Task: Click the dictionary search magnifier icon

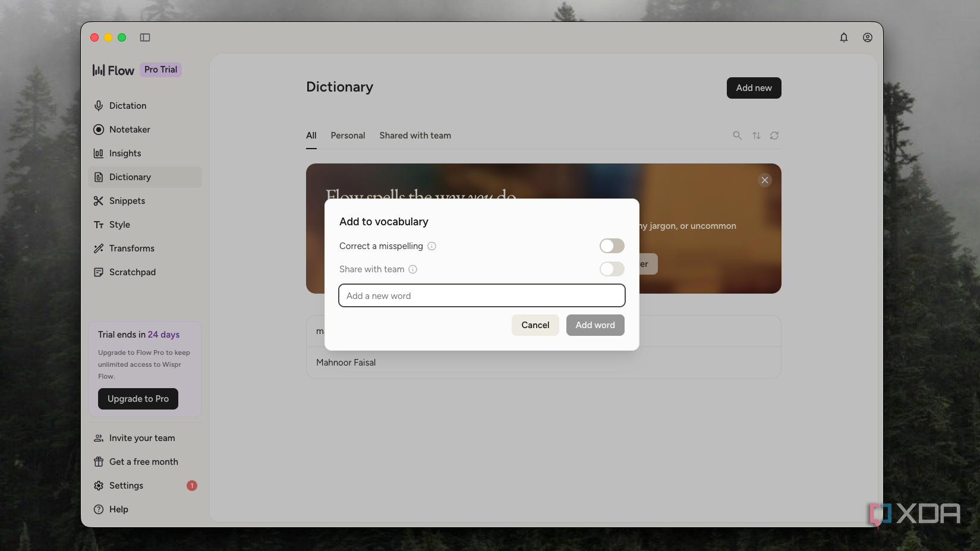Action: pos(737,136)
